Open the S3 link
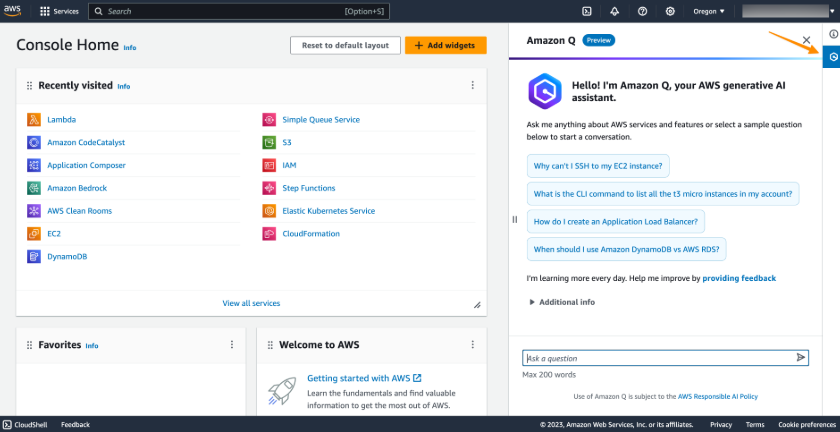Screen dimensions: 840x432 [x=287, y=143]
